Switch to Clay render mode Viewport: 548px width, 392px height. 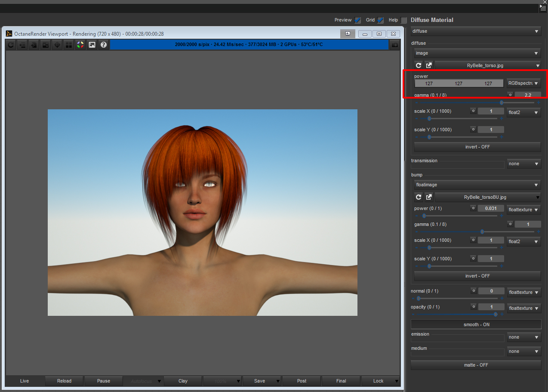tap(183, 381)
